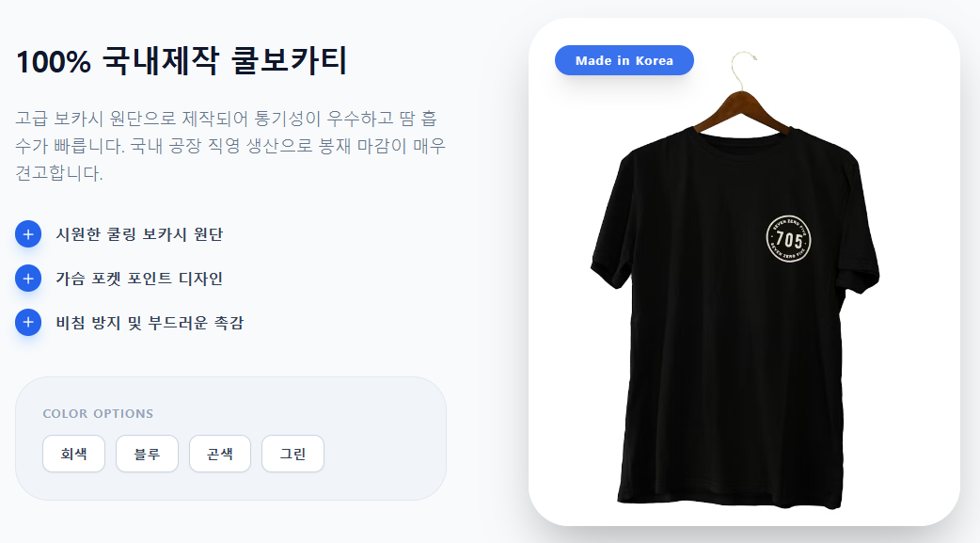Click the Made in Korea badge
The image size is (980, 543).
pos(624,60)
